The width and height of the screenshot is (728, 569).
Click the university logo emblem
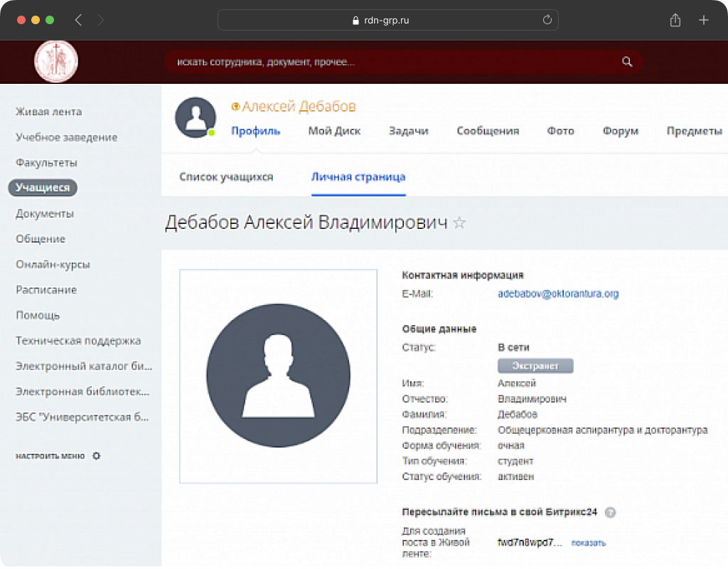[56, 61]
